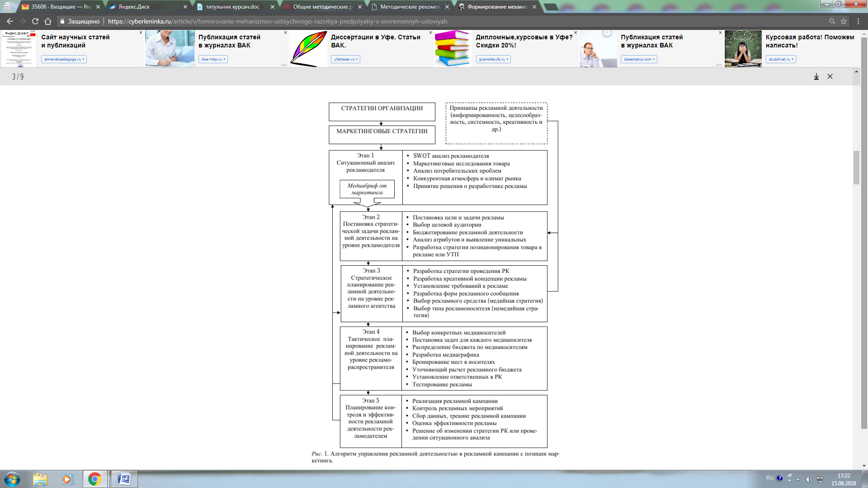Close the Яндекс.Диск tab
The image size is (868, 488).
pyautogui.click(x=185, y=7)
